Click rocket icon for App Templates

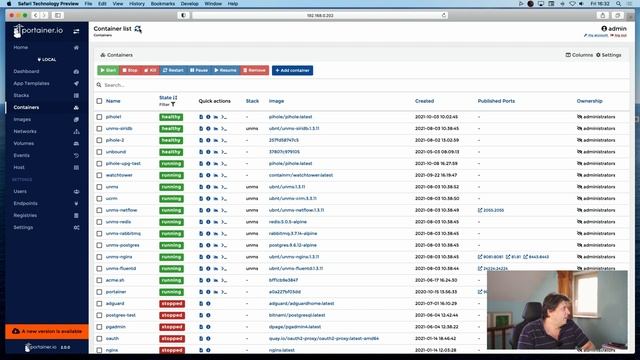(76, 83)
